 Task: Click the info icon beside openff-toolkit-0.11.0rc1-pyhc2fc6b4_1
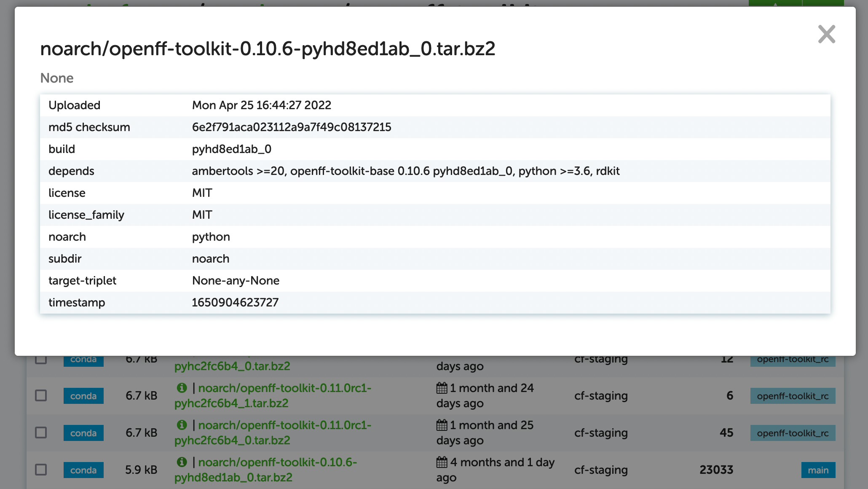183,389
